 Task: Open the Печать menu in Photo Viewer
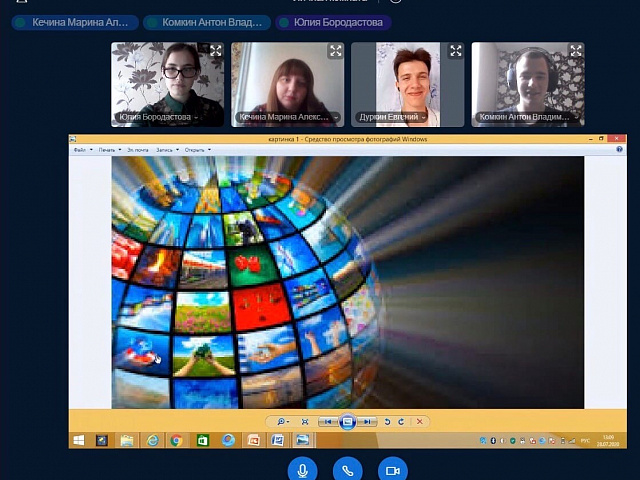pos(109,150)
